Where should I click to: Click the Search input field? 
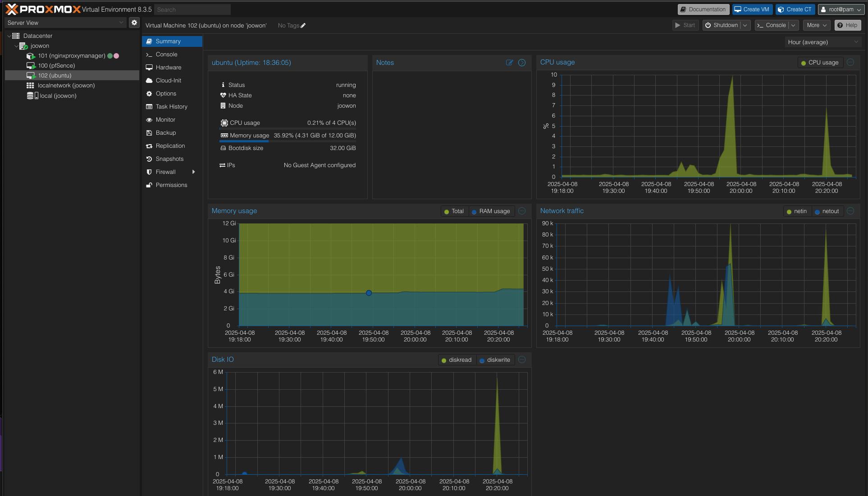[x=192, y=9]
